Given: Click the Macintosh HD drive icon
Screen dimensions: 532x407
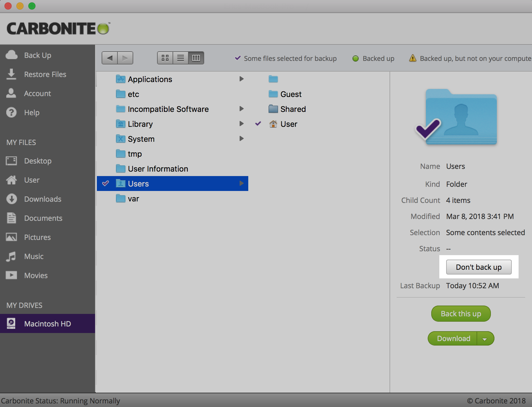Looking at the screenshot, I should pos(11,323).
